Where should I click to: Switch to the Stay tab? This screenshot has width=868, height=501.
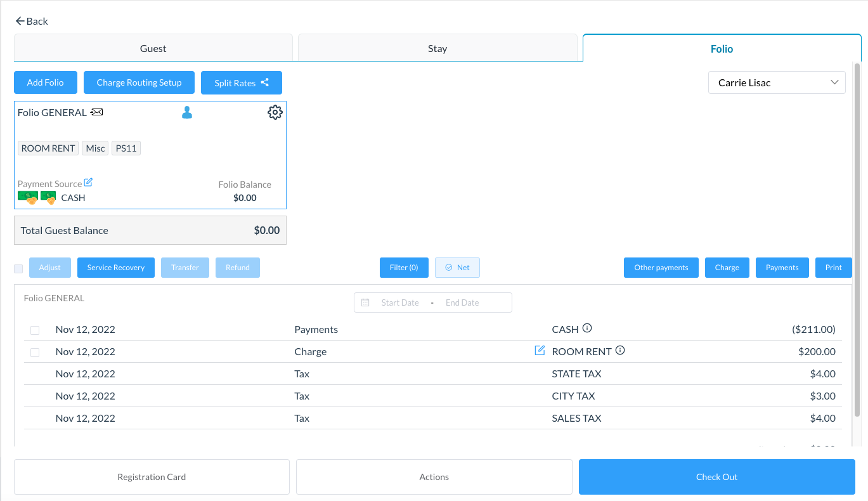click(x=437, y=48)
